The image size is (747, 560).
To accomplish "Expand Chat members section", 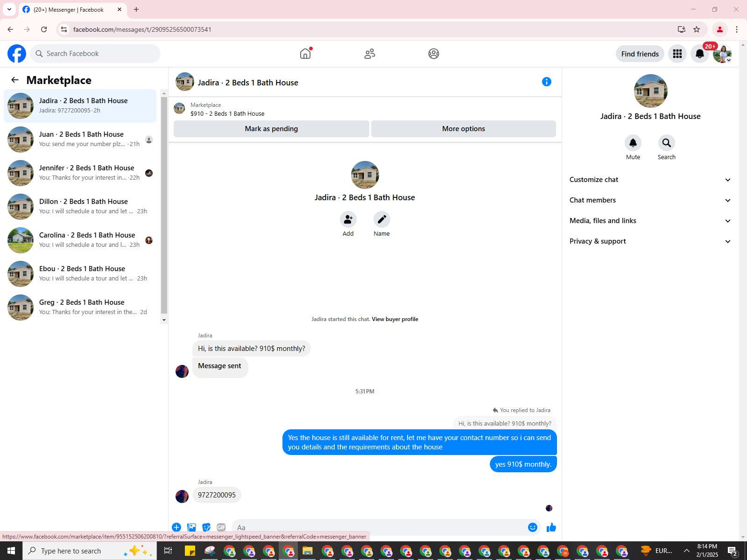I will [650, 200].
